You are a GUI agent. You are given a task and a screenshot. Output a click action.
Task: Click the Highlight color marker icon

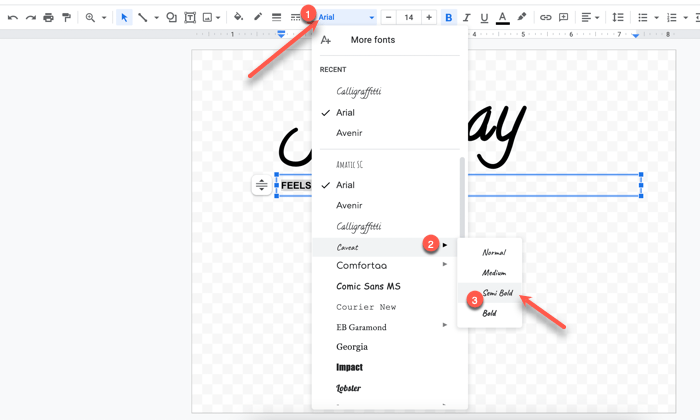(521, 17)
